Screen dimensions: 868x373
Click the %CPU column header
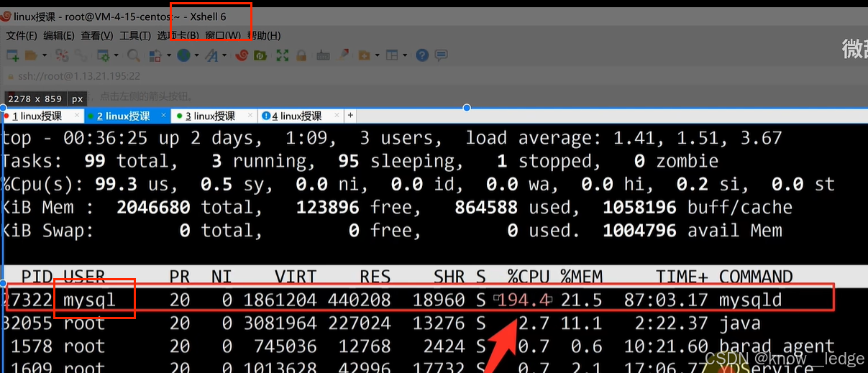point(529,277)
